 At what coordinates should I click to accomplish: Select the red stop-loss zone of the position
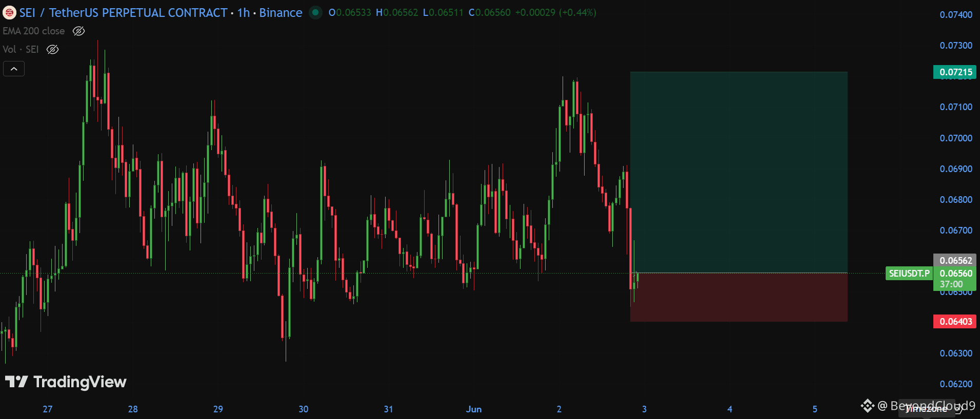click(739, 298)
